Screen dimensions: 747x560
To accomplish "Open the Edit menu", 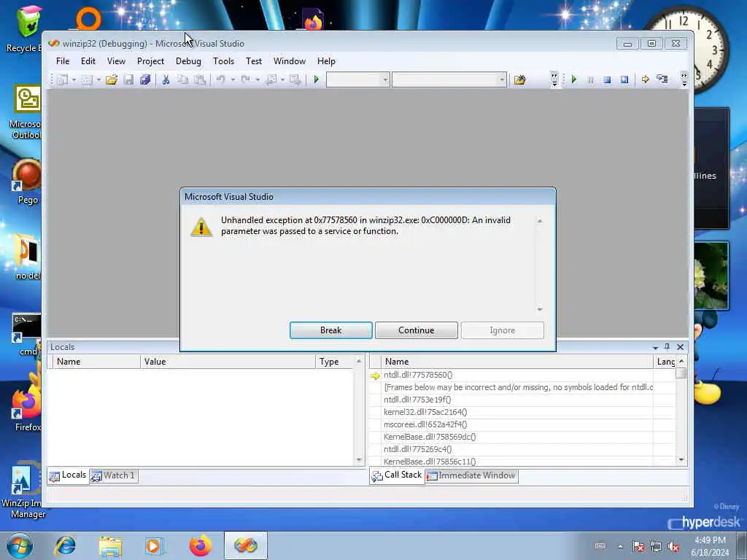I will click(x=88, y=61).
